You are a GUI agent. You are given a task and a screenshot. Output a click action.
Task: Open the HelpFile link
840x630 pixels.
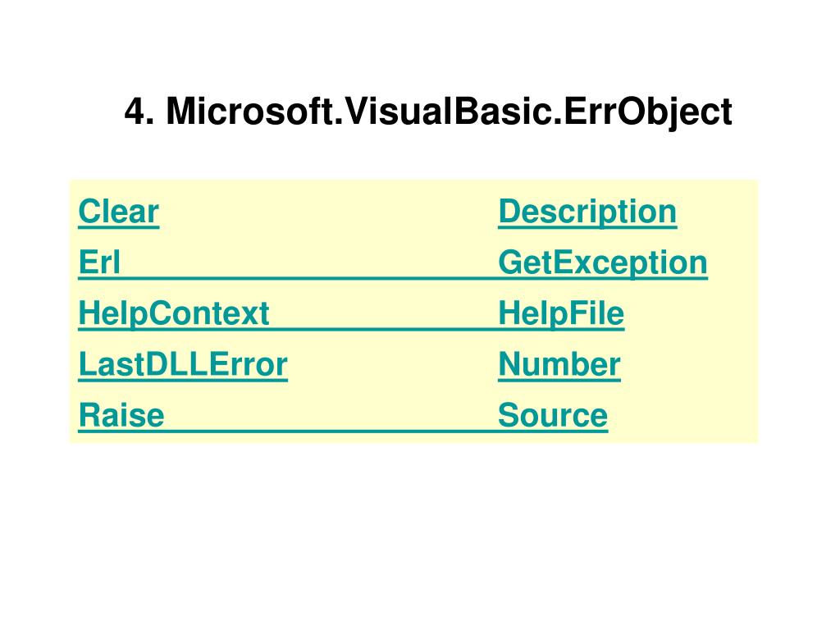[561, 314]
